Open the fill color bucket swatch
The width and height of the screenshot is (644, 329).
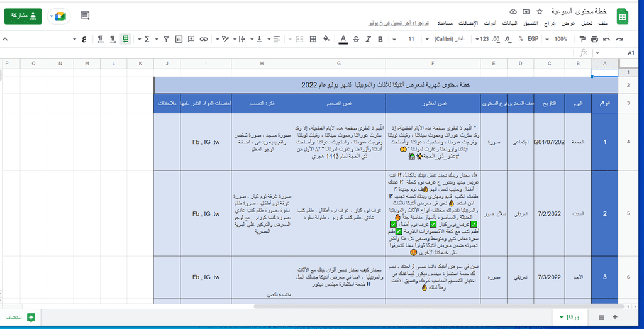coord(326,40)
